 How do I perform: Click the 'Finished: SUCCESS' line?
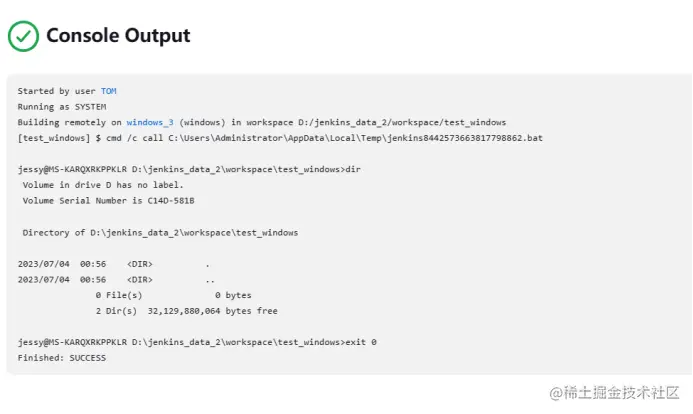pyautogui.click(x=62, y=358)
